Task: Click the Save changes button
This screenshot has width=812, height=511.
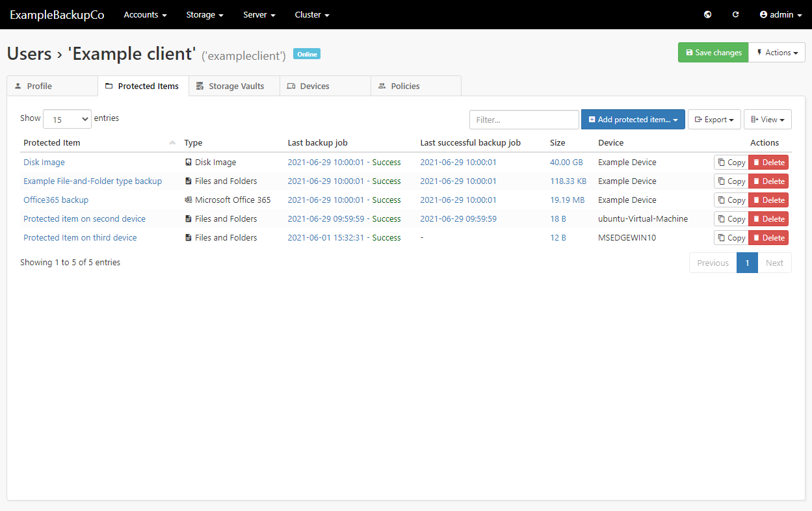Action: coord(713,52)
